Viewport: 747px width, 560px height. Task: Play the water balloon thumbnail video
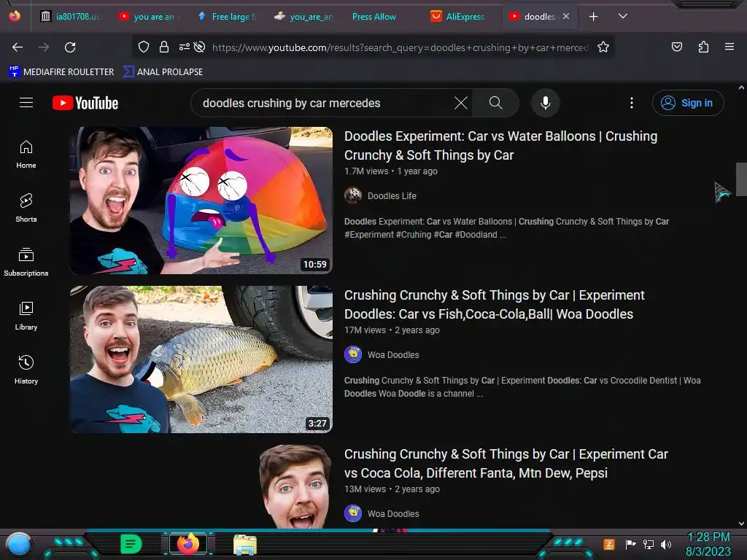(x=201, y=201)
